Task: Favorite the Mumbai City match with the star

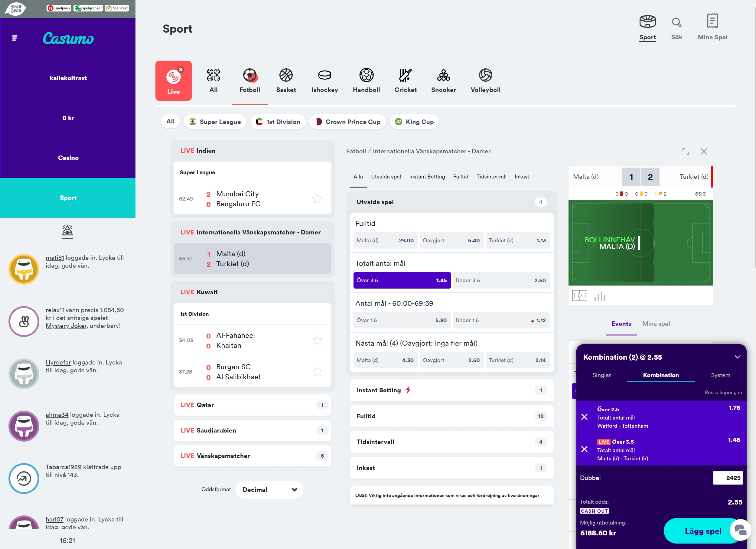Action: tap(317, 198)
